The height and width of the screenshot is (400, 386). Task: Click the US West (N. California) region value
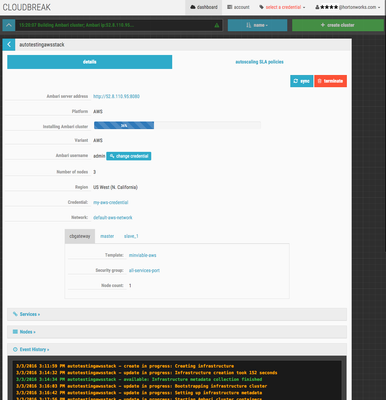(x=115, y=187)
